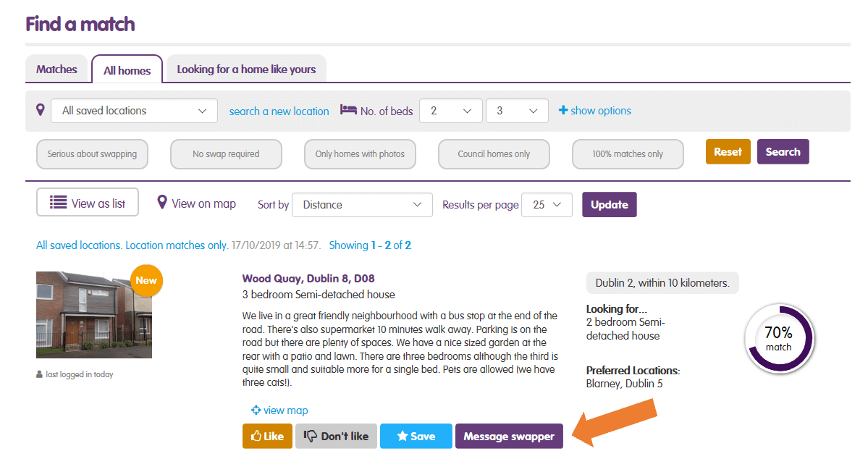Click the bed icon next to No. of beds
Image resolution: width=868 pixels, height=459 pixels.
pyautogui.click(x=348, y=110)
